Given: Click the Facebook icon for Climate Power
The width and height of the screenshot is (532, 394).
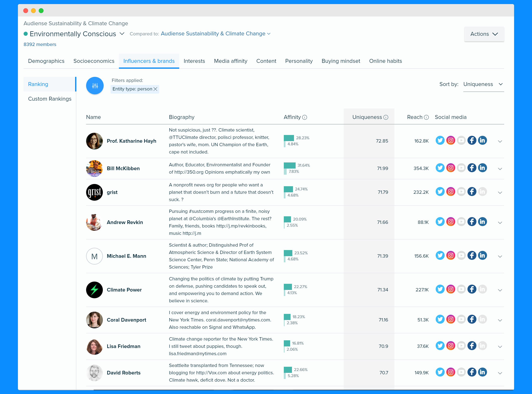Looking at the screenshot, I should point(472,290).
